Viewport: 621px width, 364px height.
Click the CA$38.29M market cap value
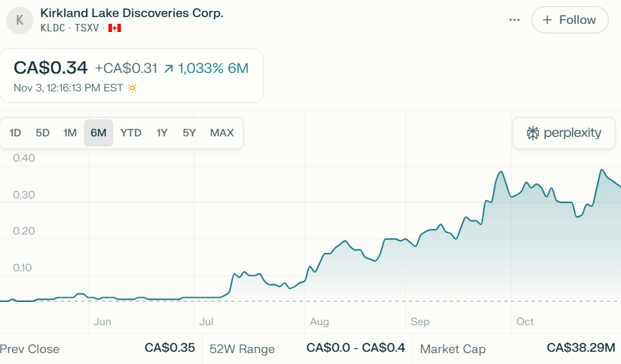tap(581, 348)
